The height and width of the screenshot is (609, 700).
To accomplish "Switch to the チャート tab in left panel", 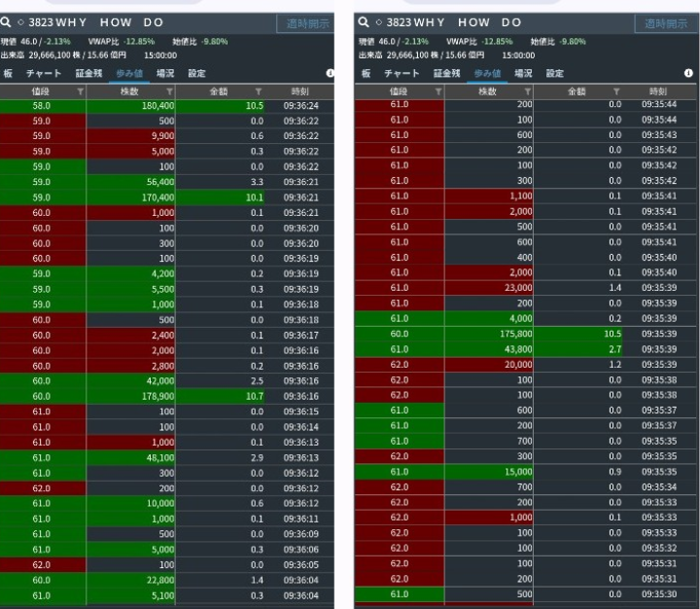I will [x=45, y=73].
